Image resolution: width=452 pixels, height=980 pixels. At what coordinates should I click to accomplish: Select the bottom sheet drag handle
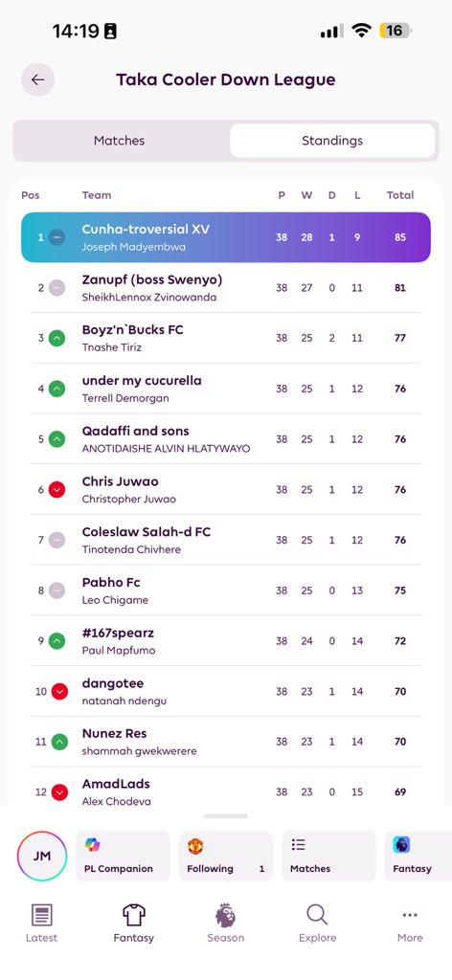(x=226, y=815)
